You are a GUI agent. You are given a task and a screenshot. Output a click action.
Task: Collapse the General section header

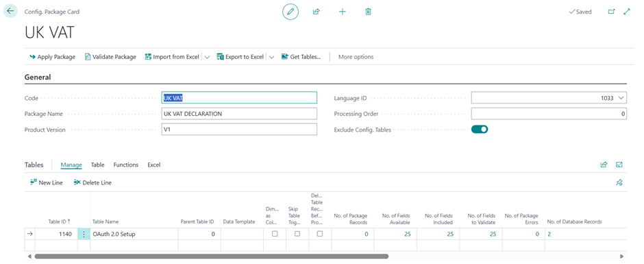coord(38,77)
